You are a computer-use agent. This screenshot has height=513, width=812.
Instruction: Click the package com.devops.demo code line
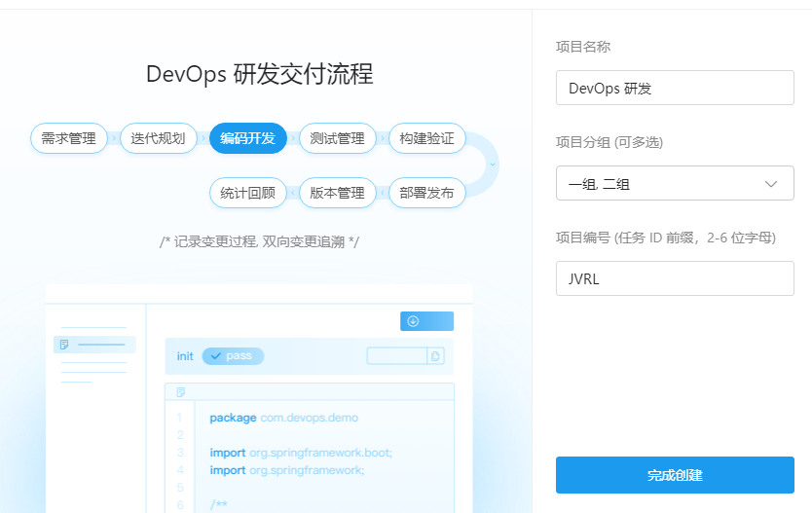(283, 418)
